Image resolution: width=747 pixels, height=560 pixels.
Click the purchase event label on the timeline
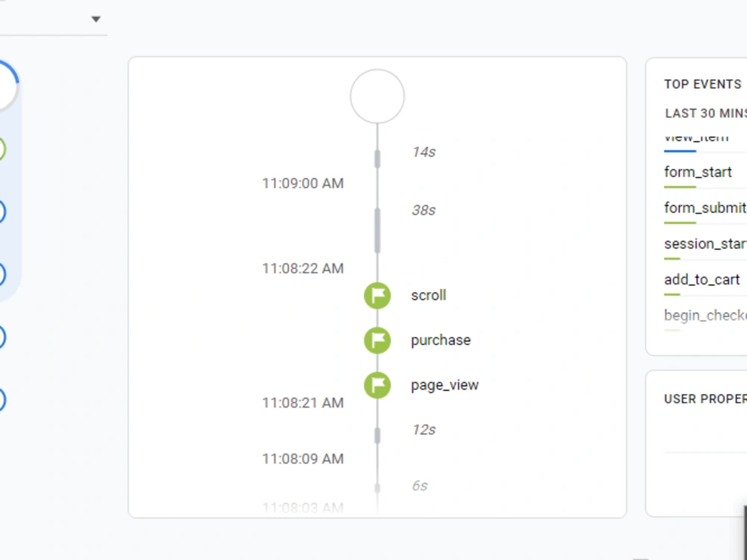tap(440, 340)
